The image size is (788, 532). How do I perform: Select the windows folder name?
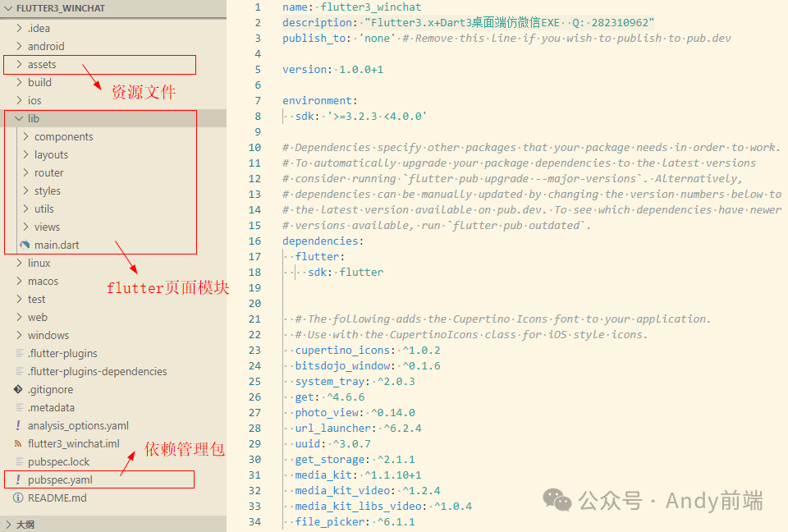point(48,336)
